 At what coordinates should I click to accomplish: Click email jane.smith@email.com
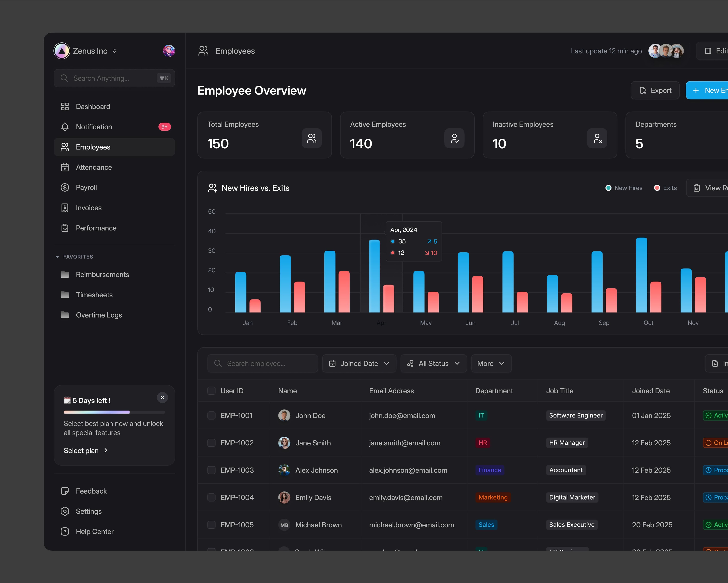405,443
